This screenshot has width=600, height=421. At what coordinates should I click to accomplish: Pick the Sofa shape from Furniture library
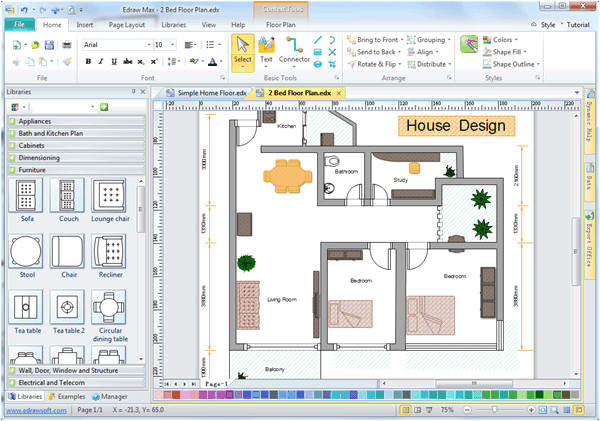(x=27, y=200)
